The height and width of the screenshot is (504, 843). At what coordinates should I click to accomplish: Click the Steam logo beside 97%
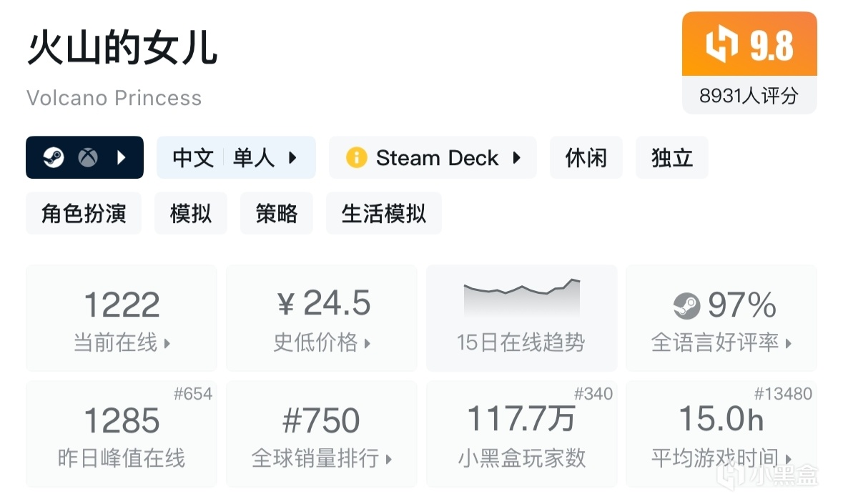click(686, 307)
